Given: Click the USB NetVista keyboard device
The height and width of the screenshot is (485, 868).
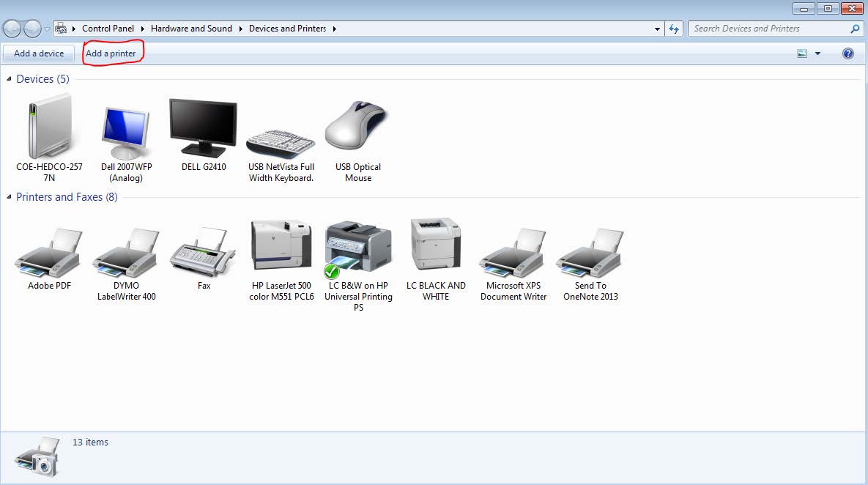Looking at the screenshot, I should (x=280, y=132).
